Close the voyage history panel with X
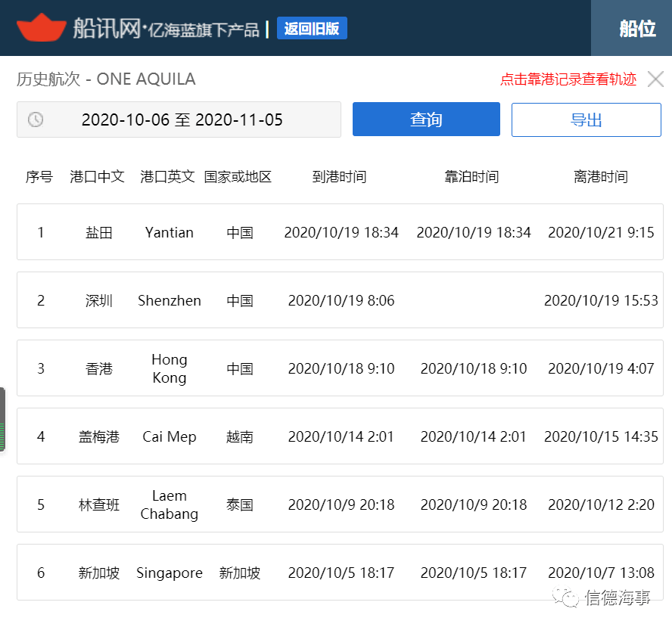The image size is (672, 627). [x=655, y=79]
